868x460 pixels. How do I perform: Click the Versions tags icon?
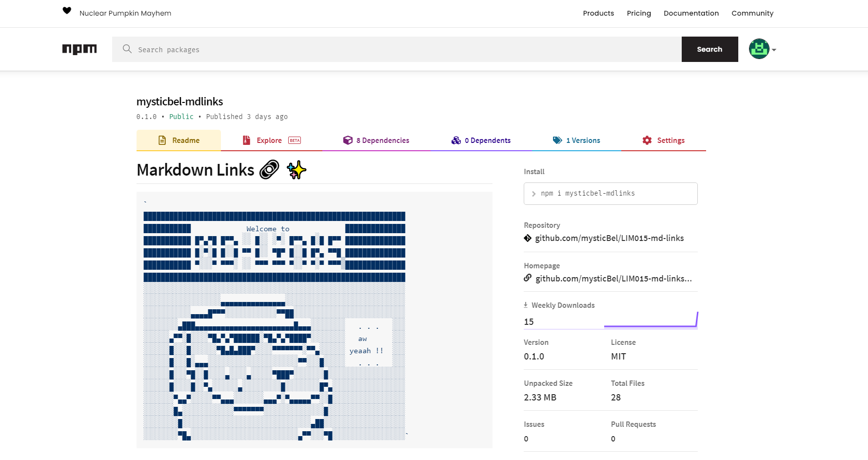[x=557, y=140]
